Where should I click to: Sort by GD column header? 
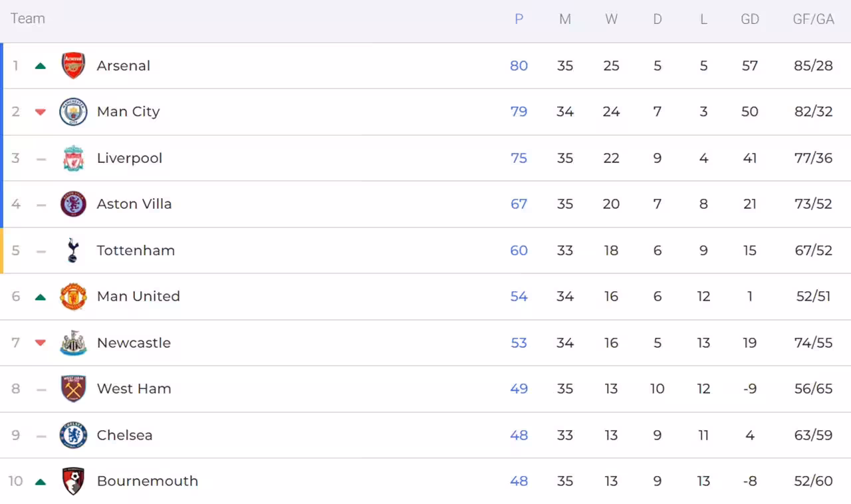pos(749,19)
